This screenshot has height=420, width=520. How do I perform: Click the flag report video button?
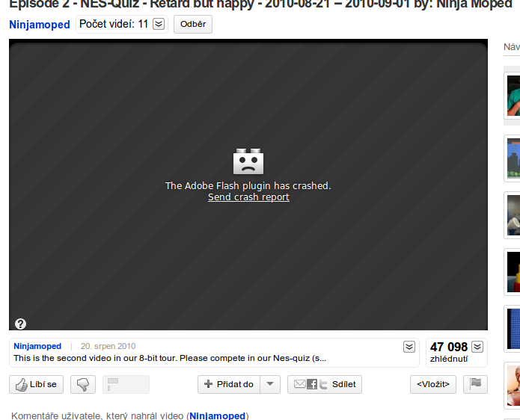coord(475,384)
